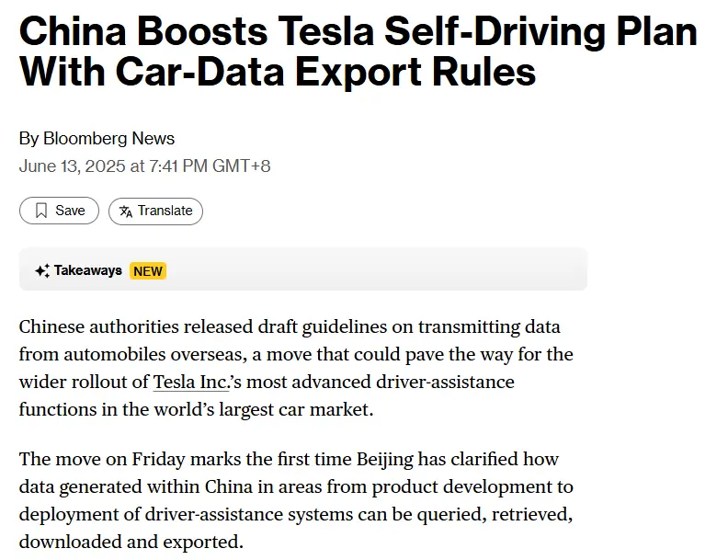Screen dimensions: 728x560
Task: Save this article using the Save label
Action: pos(70,211)
